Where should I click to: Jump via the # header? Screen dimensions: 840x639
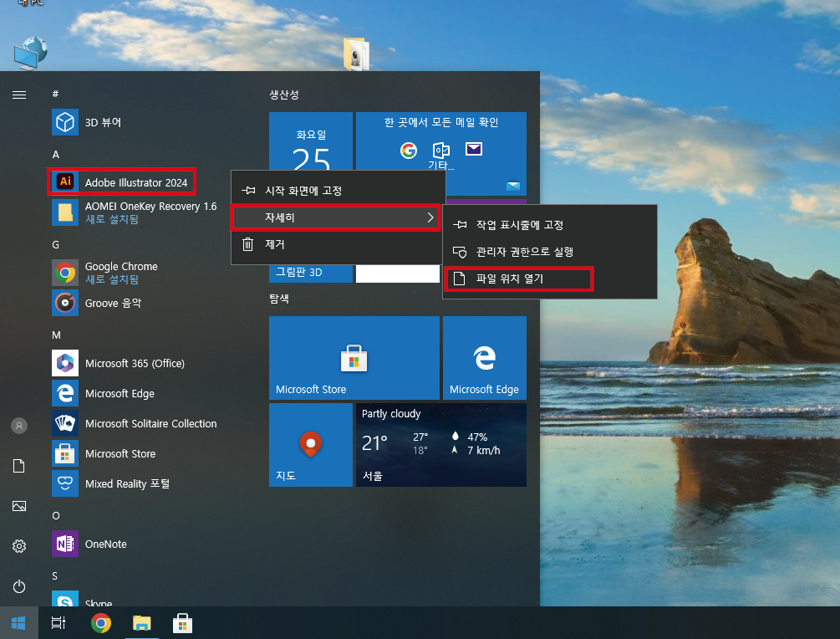coord(55,94)
